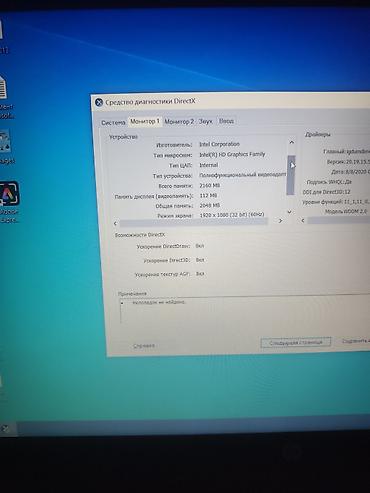370x493 pixels.
Task: Click the Изготовитель label
Action: point(174,145)
